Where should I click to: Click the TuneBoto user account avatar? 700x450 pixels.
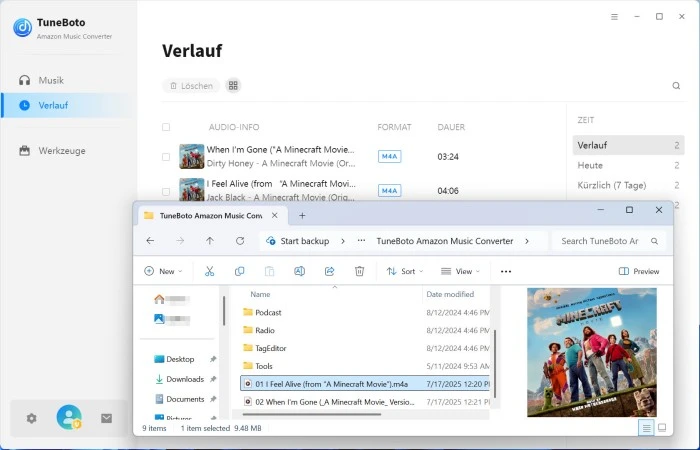[x=69, y=417]
